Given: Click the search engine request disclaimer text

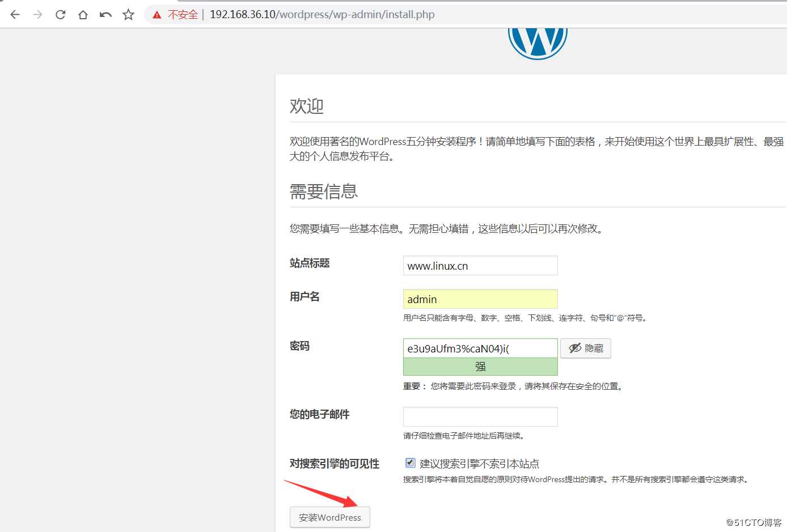Looking at the screenshot, I should [577, 479].
